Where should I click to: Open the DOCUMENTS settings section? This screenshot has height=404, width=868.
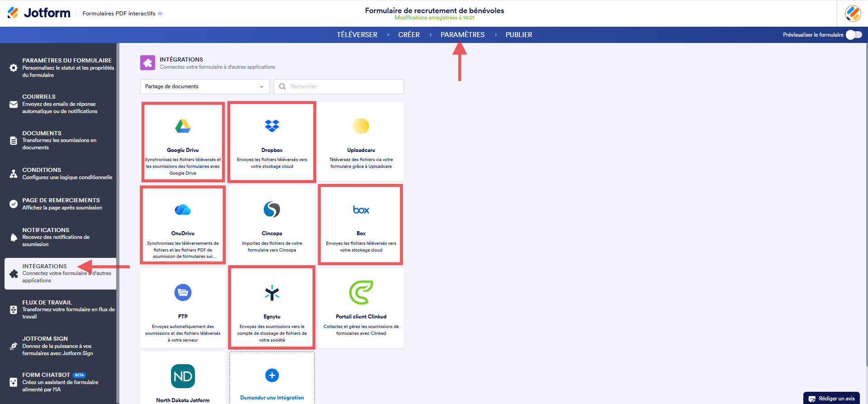pyautogui.click(x=60, y=140)
